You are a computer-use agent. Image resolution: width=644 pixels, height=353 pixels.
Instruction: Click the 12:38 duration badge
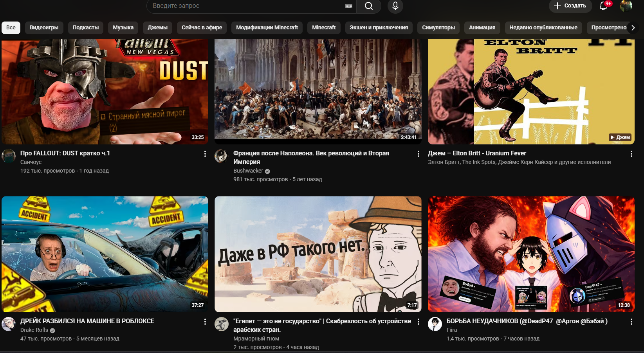click(624, 305)
